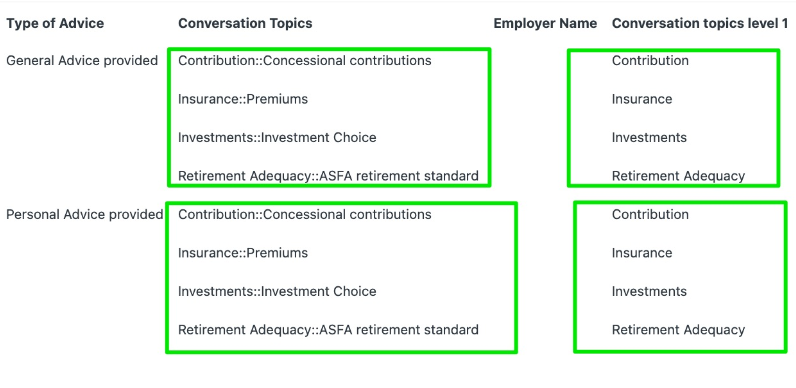Viewport: 796px width, 388px height.
Task: Select level 1 Contribution for General Advice
Action: coord(650,60)
